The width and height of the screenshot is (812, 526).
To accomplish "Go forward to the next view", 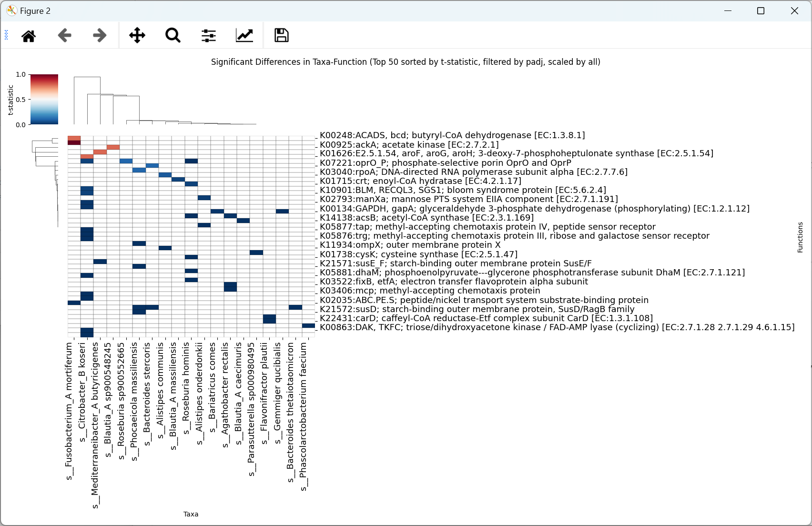I will (100, 36).
